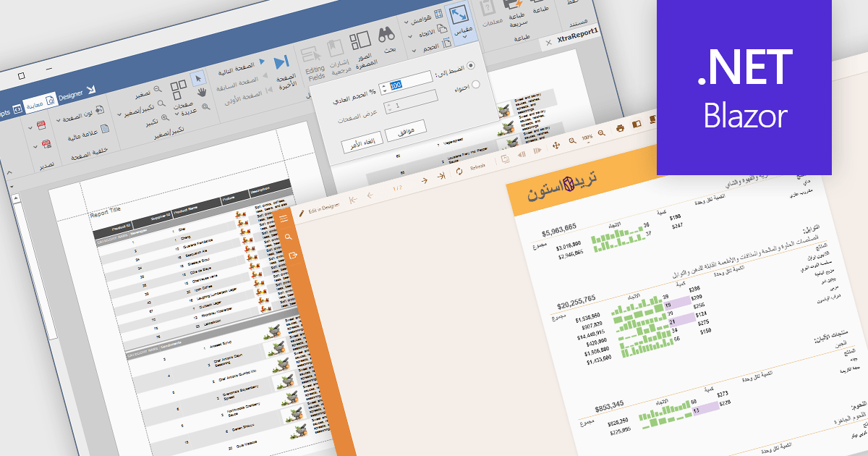
Task: Click the موافق OK button
Action: (x=407, y=130)
